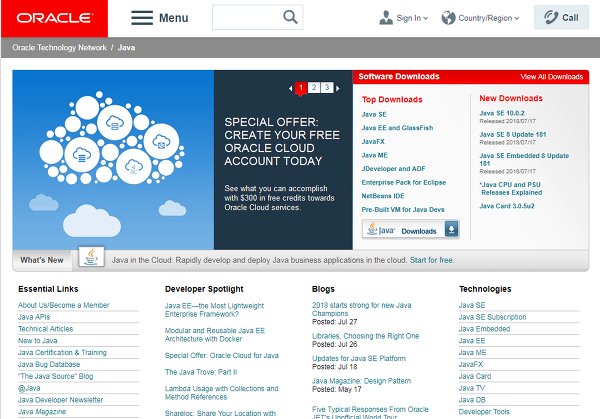
Task: Open Java SE in Top Downloads
Action: click(374, 114)
